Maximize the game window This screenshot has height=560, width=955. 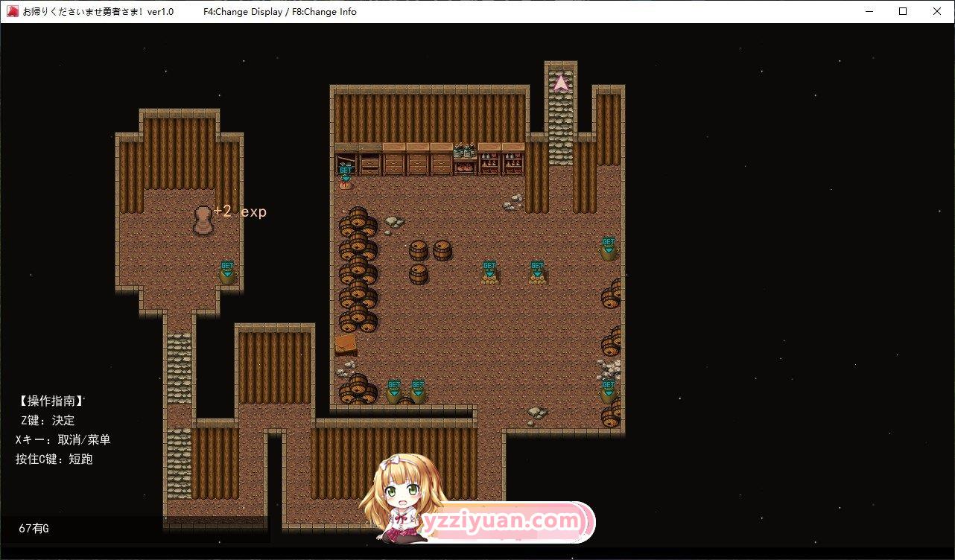(903, 11)
